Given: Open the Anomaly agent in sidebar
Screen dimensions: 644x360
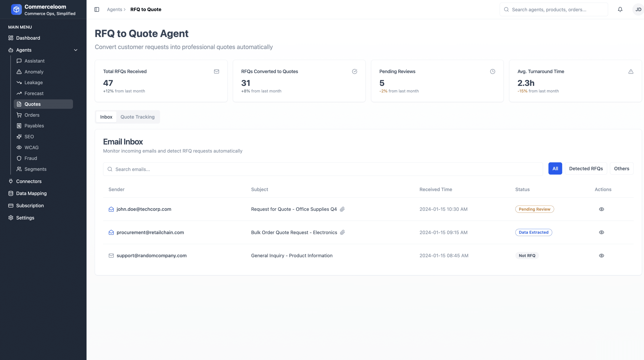Looking at the screenshot, I should click(34, 72).
